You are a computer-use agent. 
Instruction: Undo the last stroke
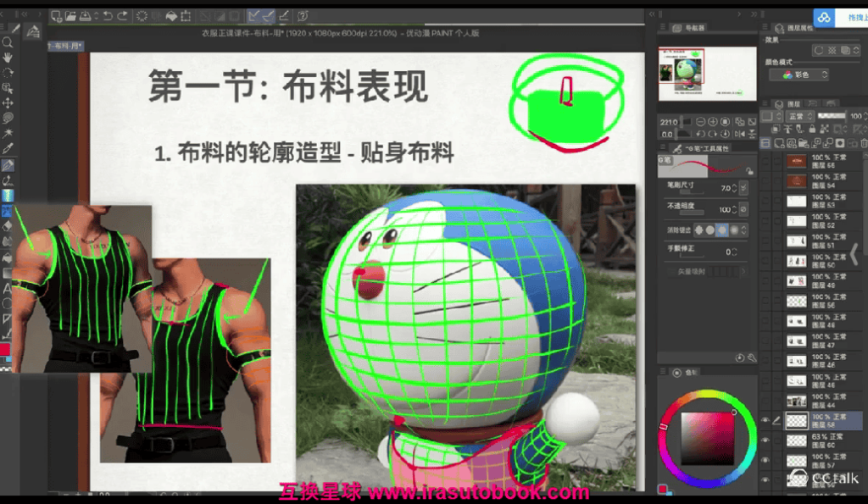pos(108,16)
